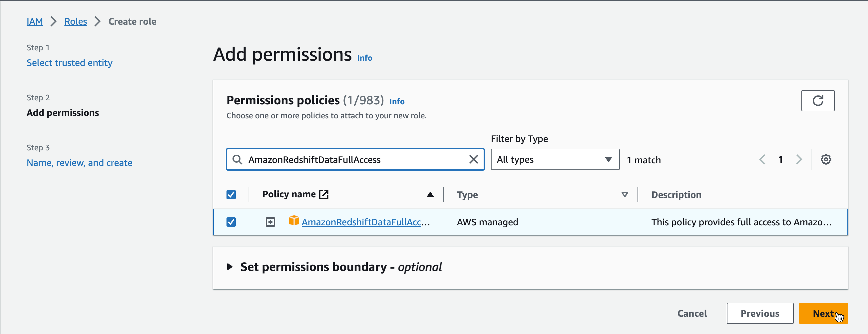Open the IAM breadcrumb link
868x334 pixels.
(x=35, y=22)
